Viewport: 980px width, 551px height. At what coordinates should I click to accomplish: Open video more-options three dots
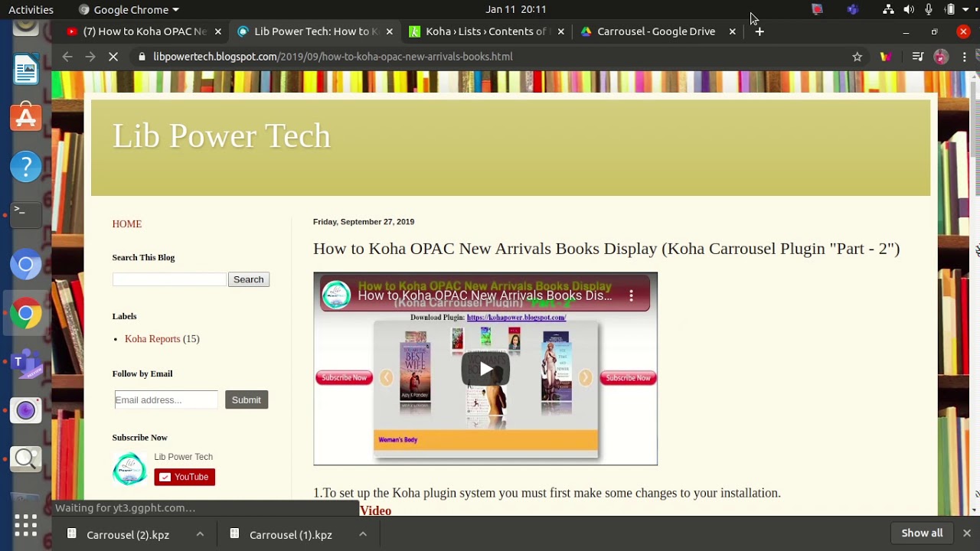click(x=631, y=295)
